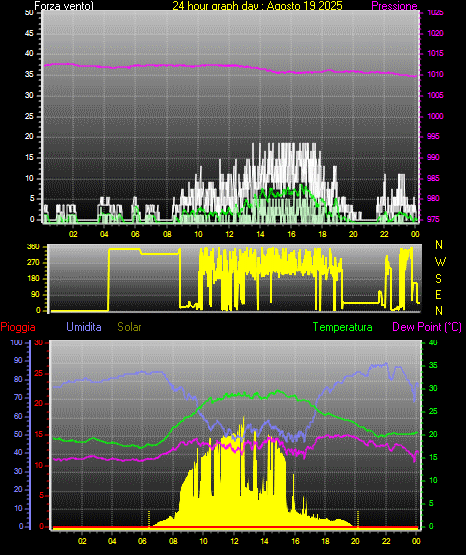Select the Solar legend label

130,327
